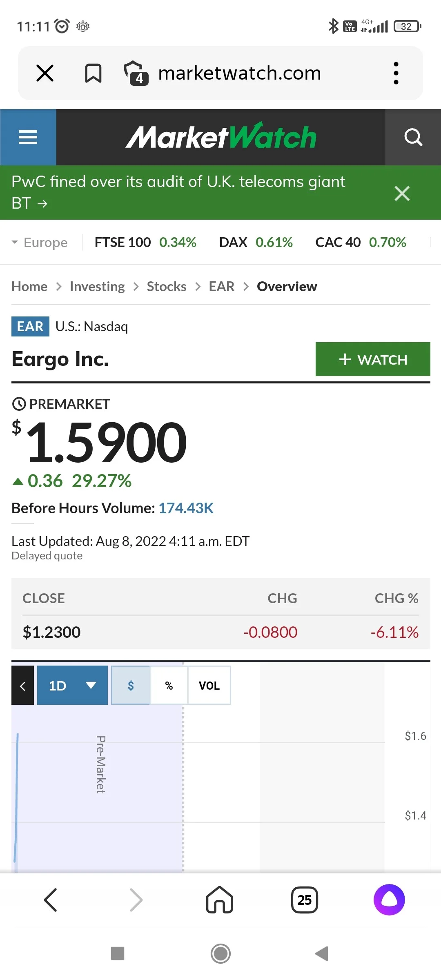Open Stocks breadcrumb item

(x=167, y=287)
